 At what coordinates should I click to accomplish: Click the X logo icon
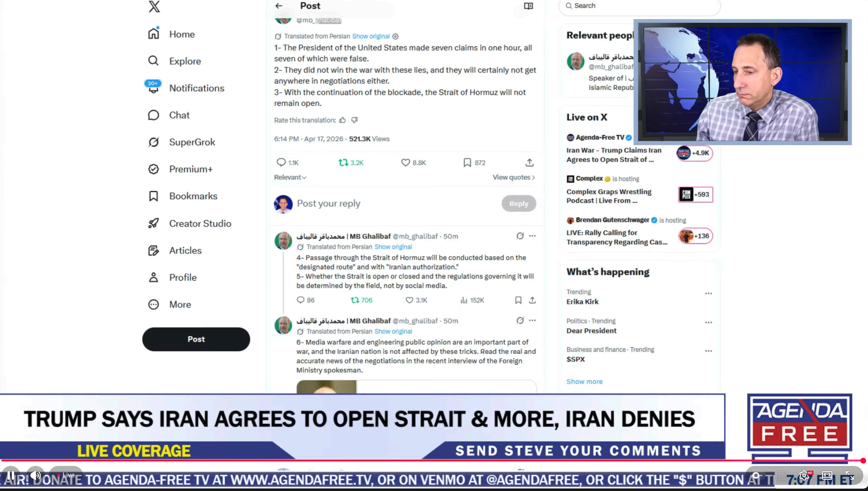154,6
